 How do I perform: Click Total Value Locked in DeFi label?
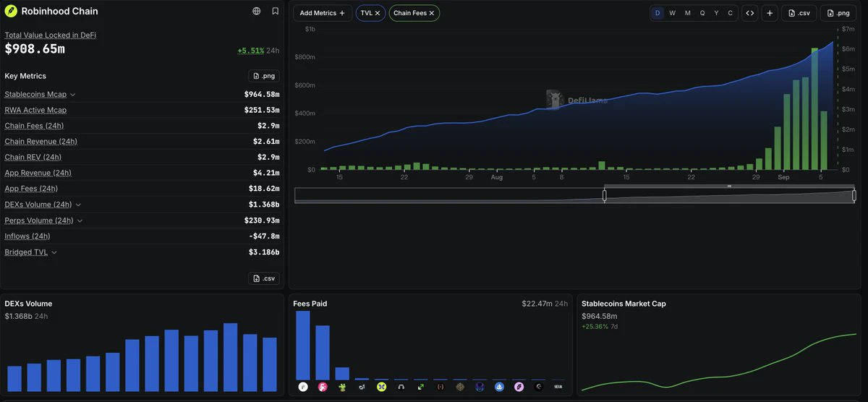click(50, 35)
